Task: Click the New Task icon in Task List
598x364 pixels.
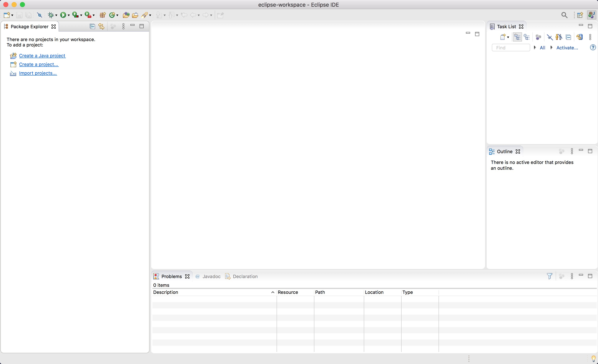Action: (503, 37)
